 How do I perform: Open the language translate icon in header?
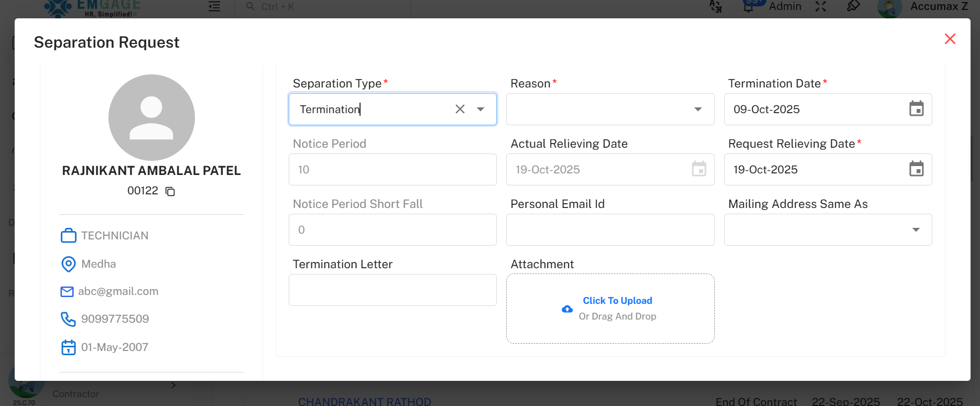[715, 6]
